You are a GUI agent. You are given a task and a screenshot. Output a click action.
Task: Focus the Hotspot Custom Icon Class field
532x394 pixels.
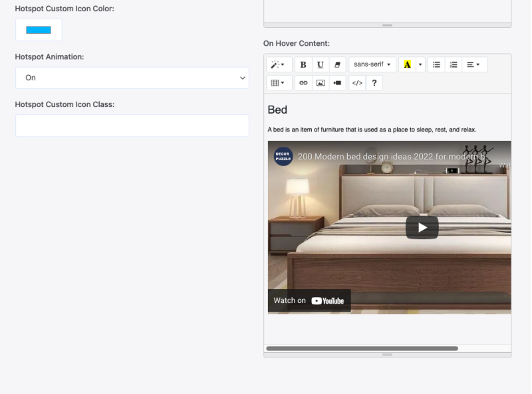click(x=132, y=126)
